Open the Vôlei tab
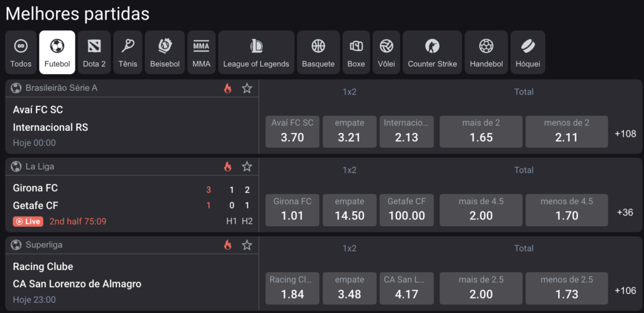 (x=387, y=52)
